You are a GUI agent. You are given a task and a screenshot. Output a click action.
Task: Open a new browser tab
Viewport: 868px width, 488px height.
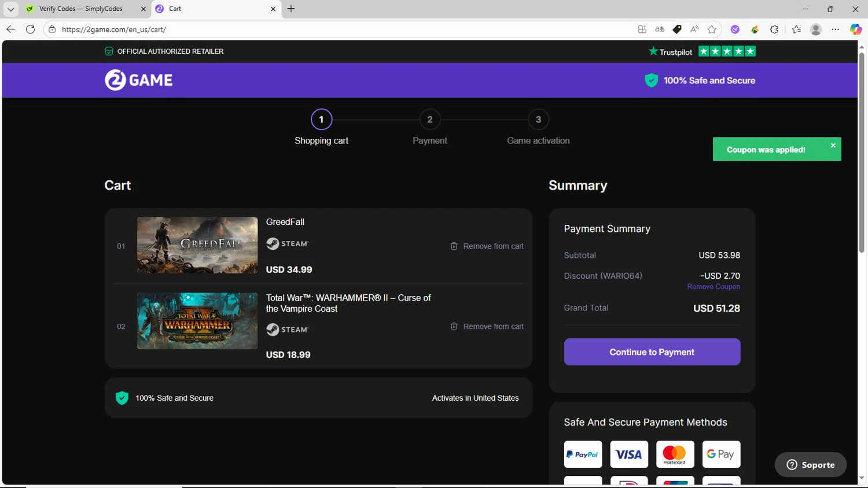291,9
